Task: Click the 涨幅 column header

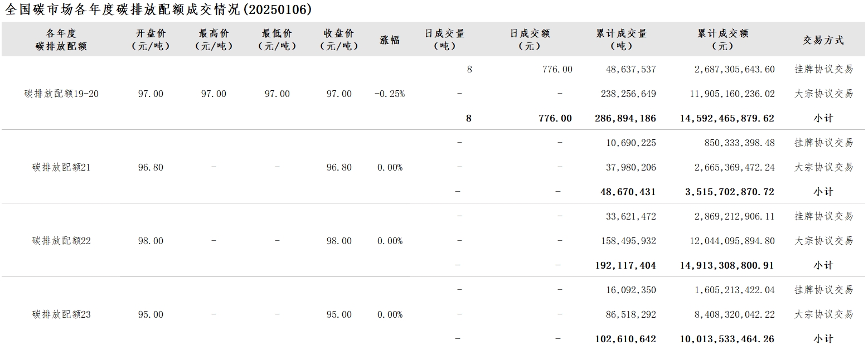Action: pyautogui.click(x=390, y=40)
